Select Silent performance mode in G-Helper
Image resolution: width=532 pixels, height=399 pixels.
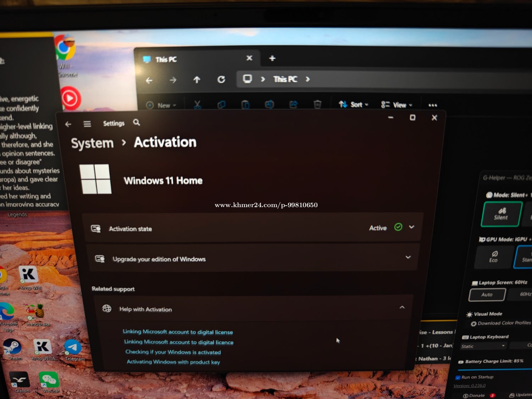click(501, 214)
